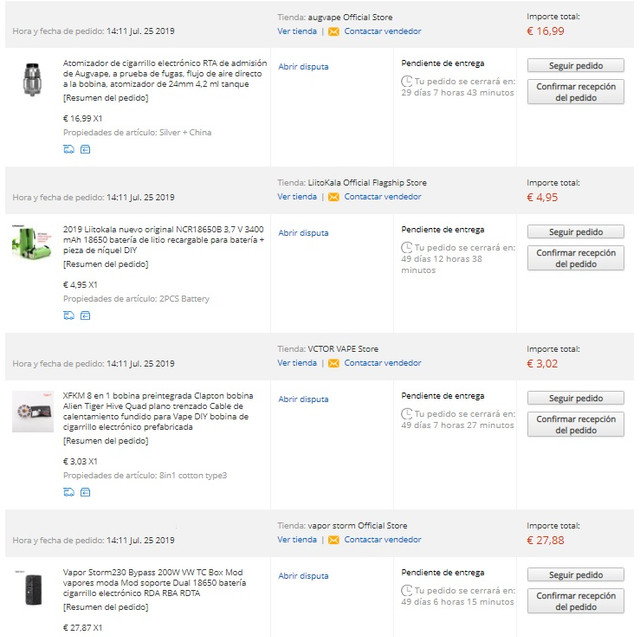This screenshot has height=637, width=640.
Task: Click Contactar vendedor for VCTOR VAPE Store
Action: [382, 363]
